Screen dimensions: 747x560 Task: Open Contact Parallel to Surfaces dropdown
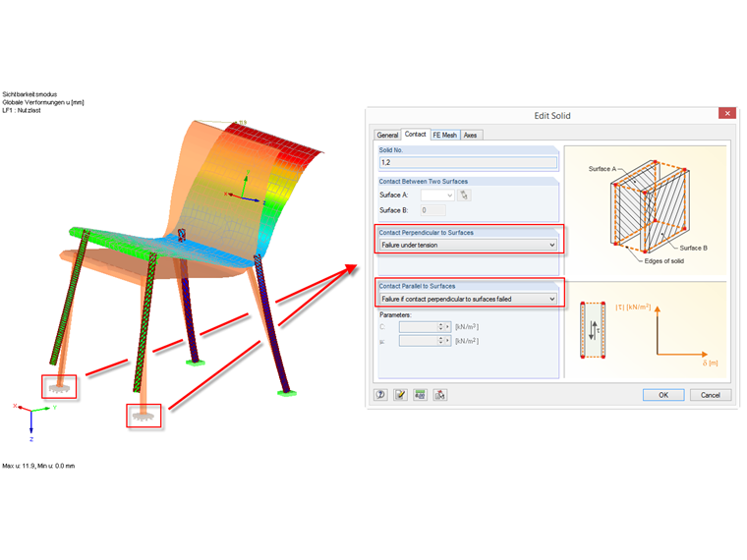click(468, 299)
